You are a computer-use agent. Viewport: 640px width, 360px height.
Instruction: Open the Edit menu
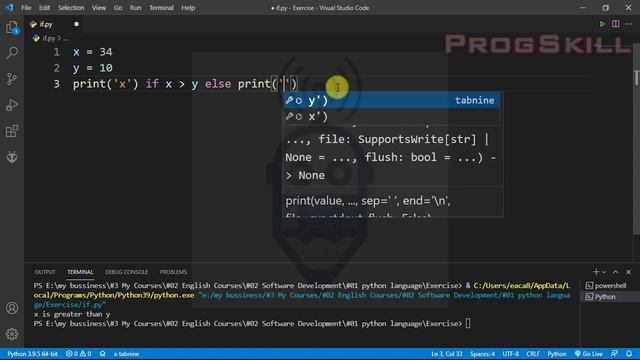(x=44, y=8)
